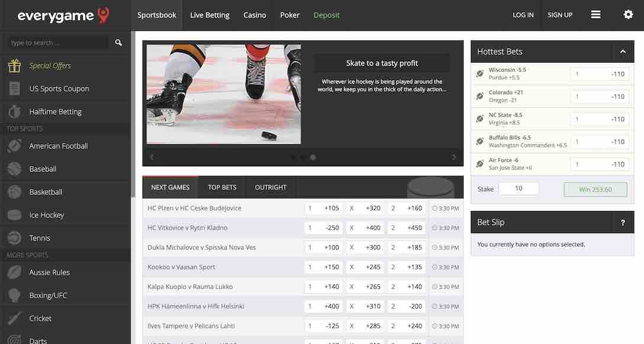
Task: Click the type to search field
Action: coord(57,43)
